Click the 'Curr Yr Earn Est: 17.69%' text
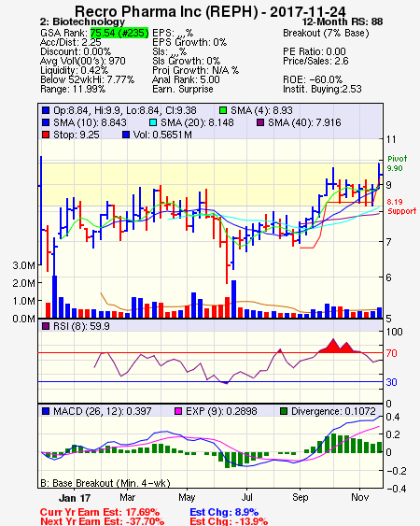This screenshot has width=420, height=526. pyautogui.click(x=100, y=513)
